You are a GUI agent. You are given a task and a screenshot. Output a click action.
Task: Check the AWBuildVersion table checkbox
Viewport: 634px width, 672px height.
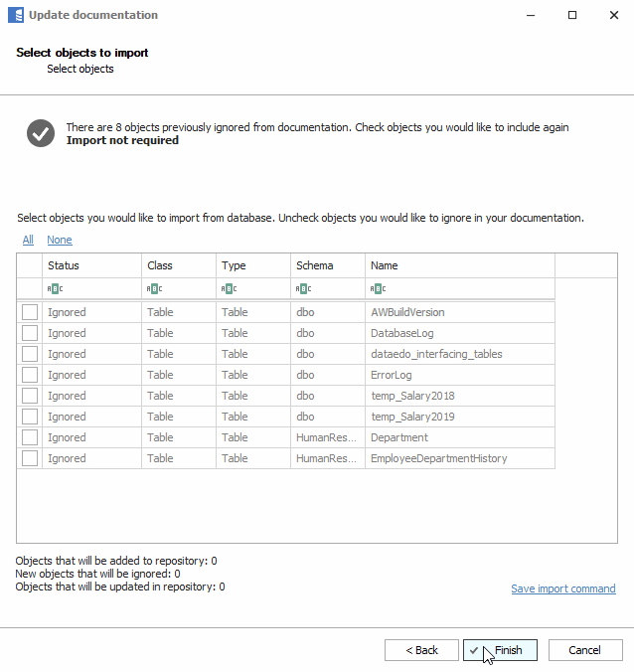(30, 312)
